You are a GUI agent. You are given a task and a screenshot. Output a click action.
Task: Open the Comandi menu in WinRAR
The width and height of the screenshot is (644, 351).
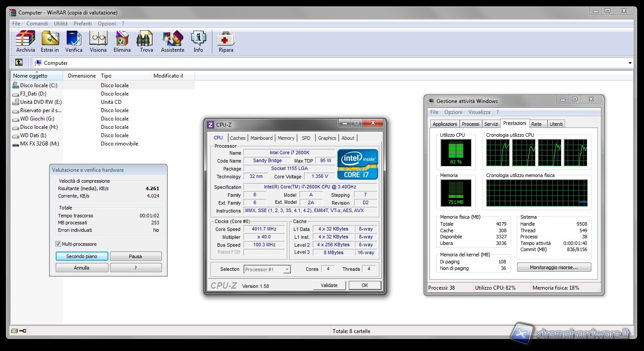37,24
